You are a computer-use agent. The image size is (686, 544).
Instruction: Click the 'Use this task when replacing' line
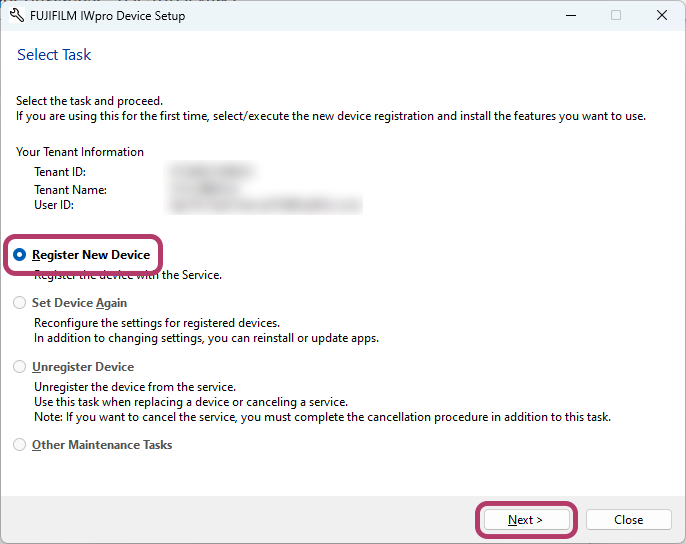pos(191,402)
